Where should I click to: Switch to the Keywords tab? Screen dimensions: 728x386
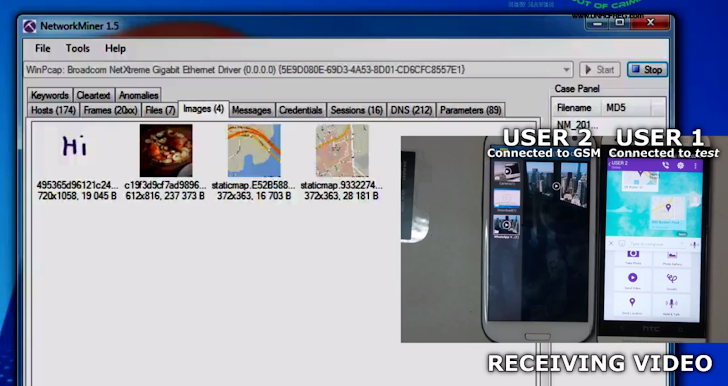coord(50,95)
